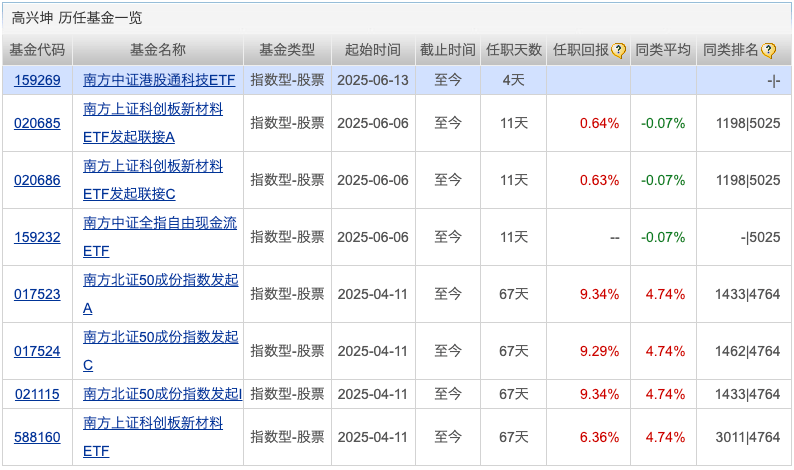Viewport: 794px width, 470px height.
Task: Click 9.34% return in 021115 row
Action: pos(600,394)
